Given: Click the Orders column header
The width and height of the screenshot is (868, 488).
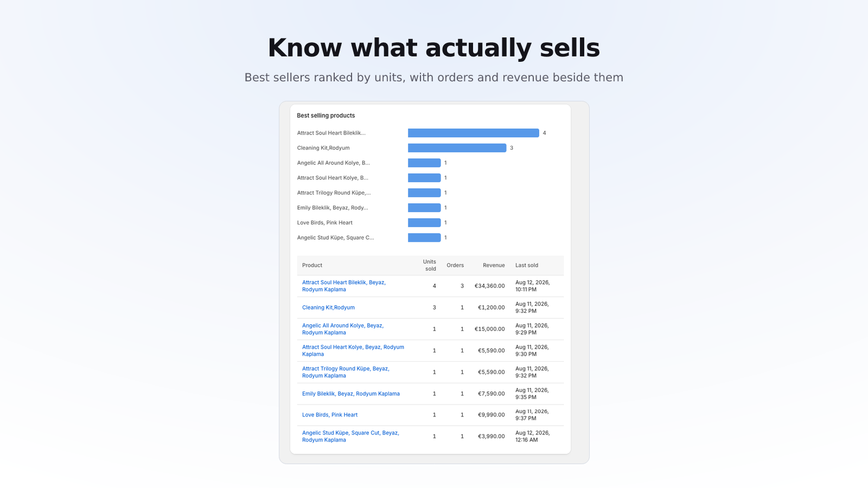Looking at the screenshot, I should [455, 265].
